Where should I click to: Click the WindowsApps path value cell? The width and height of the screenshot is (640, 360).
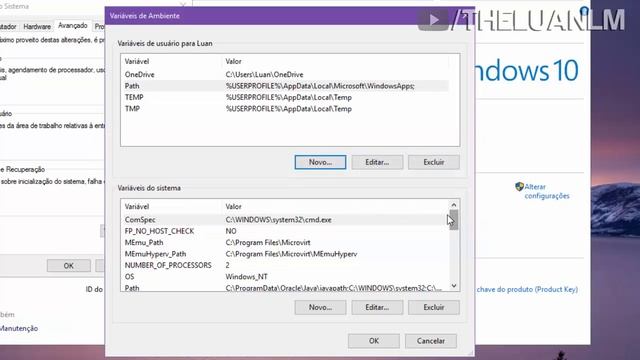320,86
